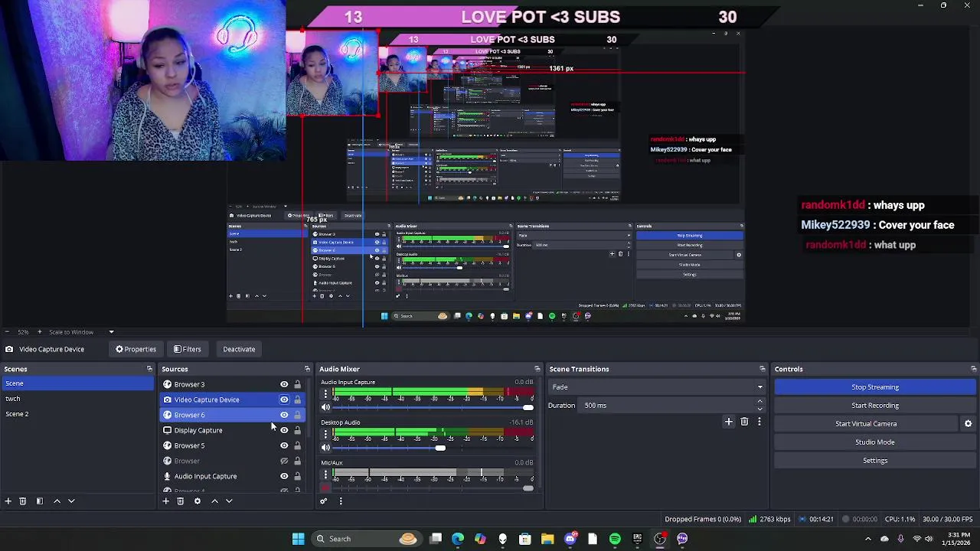Screen dimensions: 980x551
Task: Open Desktop Audio mixer options dots
Action: (x=325, y=434)
